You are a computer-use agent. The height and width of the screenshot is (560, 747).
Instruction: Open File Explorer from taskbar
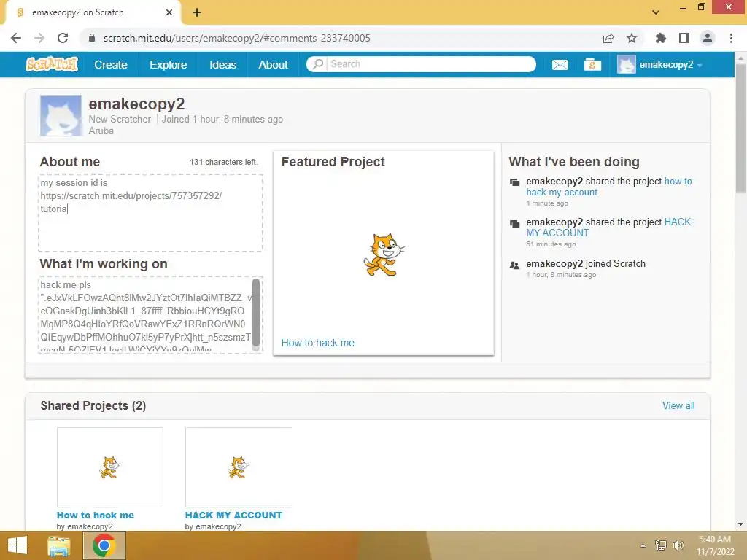tap(59, 545)
